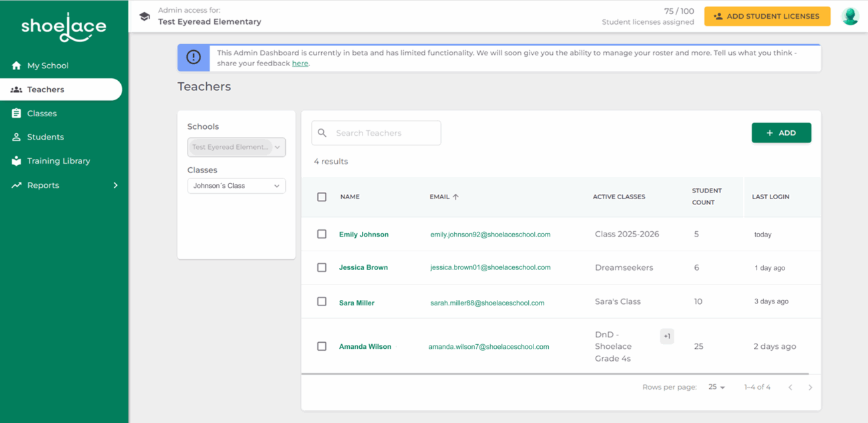Image resolution: width=868 pixels, height=423 pixels.
Task: Open Classes via its clipboard icon
Action: pyautogui.click(x=17, y=113)
